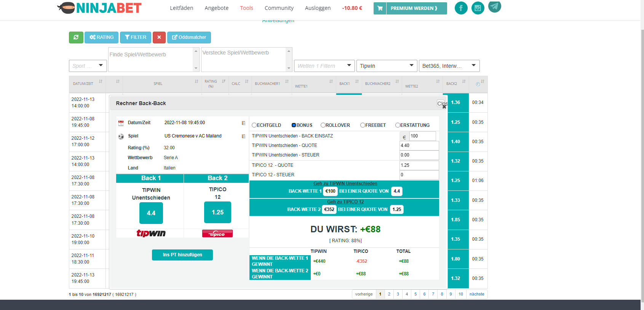Sort by CALC column

240,84
